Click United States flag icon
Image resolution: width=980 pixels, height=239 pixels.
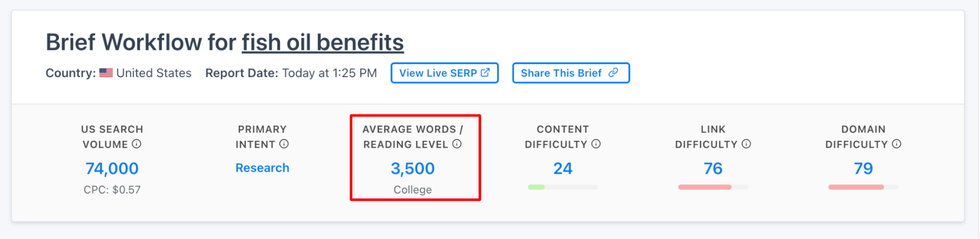pyautogui.click(x=106, y=73)
